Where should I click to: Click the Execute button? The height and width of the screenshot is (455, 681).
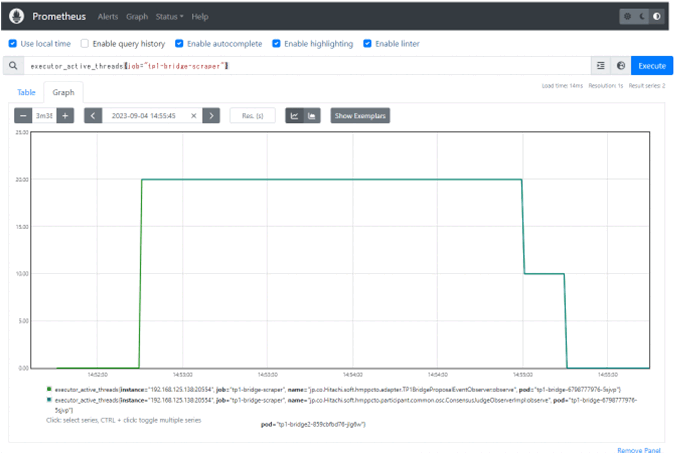pos(652,66)
